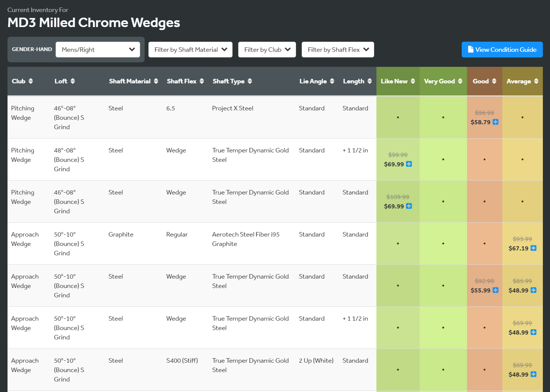Open the View Condition Guide button

pyautogui.click(x=502, y=50)
